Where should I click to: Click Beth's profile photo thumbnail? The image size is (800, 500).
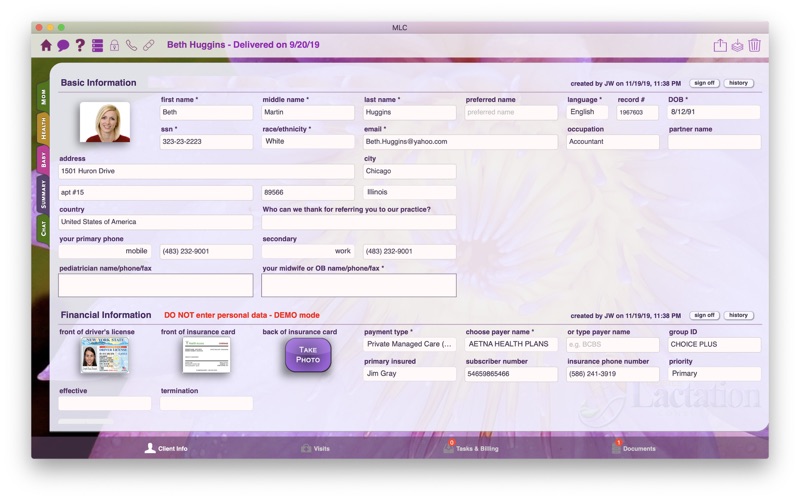105,122
